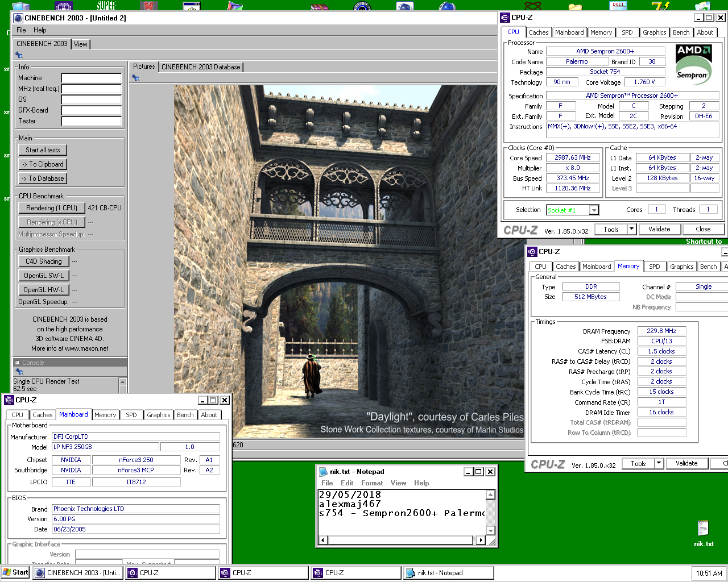Click the BIOS Date value 06/23/2005
728x582 pixels.
tap(136, 529)
